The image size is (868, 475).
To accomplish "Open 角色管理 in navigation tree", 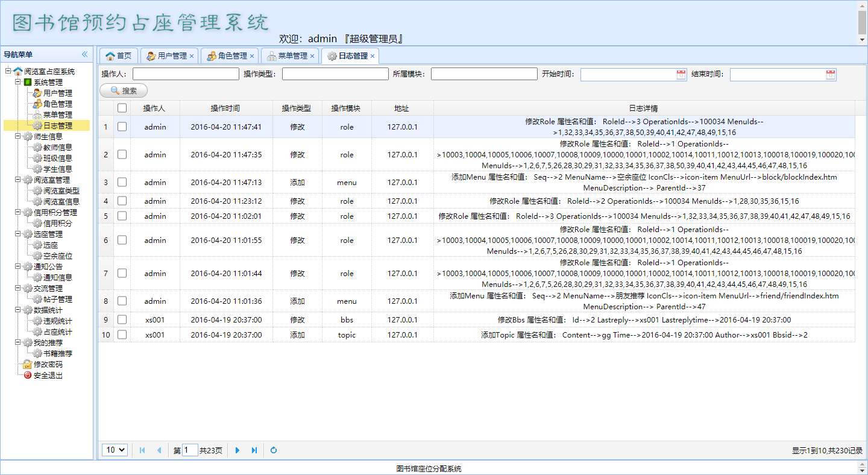I will click(57, 104).
